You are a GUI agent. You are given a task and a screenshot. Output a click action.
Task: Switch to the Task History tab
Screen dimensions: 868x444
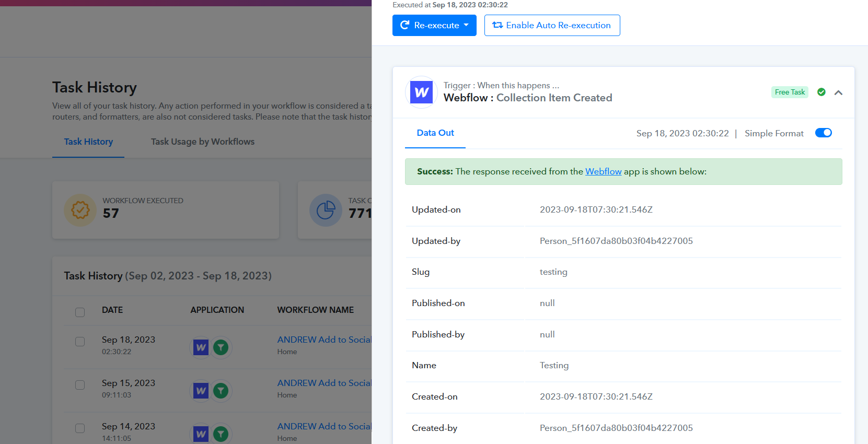[88, 142]
